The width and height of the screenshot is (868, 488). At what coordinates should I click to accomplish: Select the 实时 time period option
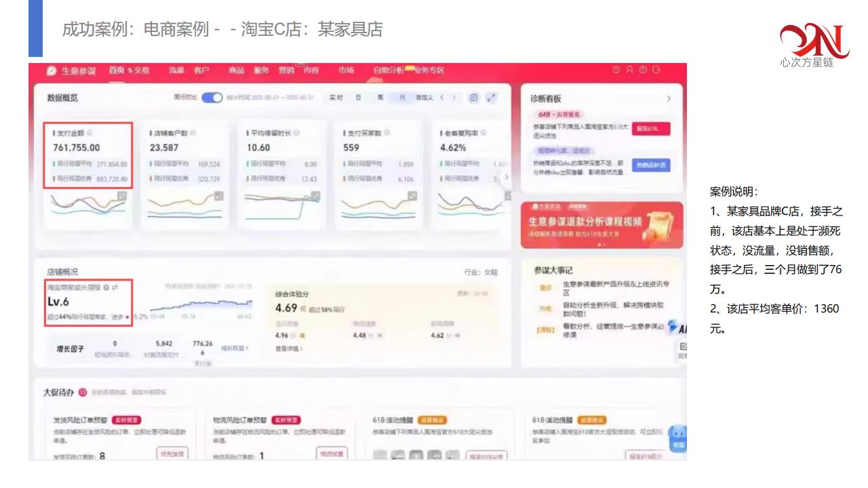tap(336, 98)
